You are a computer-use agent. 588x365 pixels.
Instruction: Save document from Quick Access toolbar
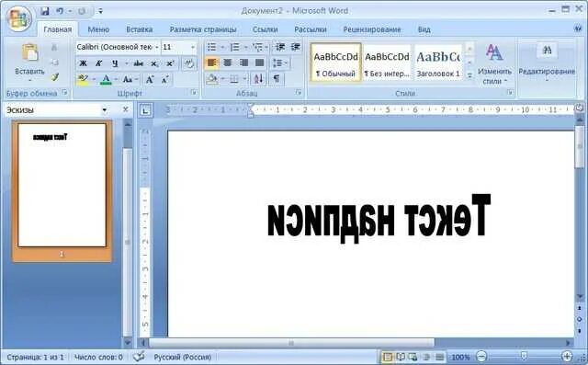click(45, 11)
